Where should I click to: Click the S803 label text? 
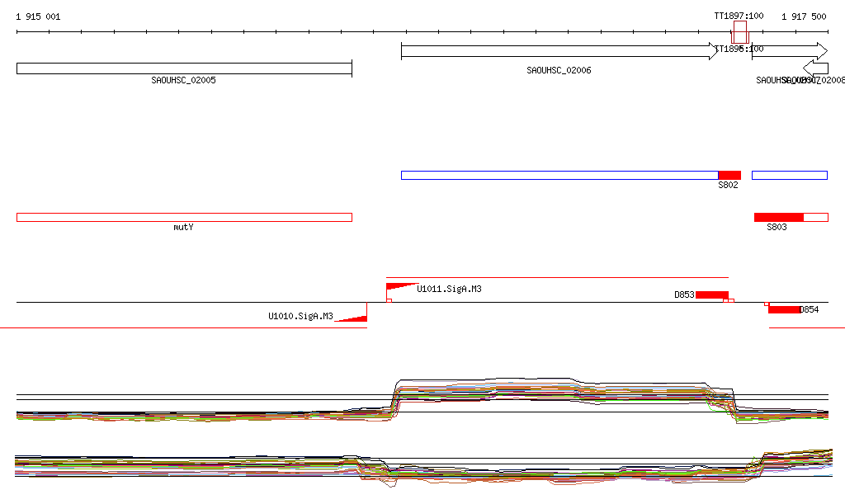777,227
